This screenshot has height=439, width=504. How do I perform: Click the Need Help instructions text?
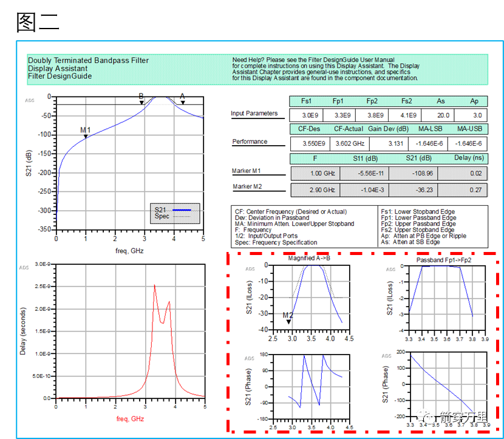325,69
